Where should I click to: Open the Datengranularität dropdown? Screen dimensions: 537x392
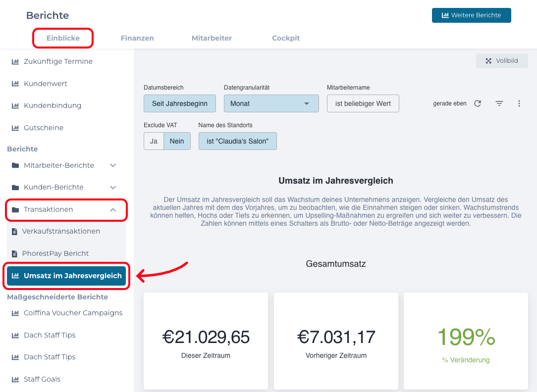point(271,103)
